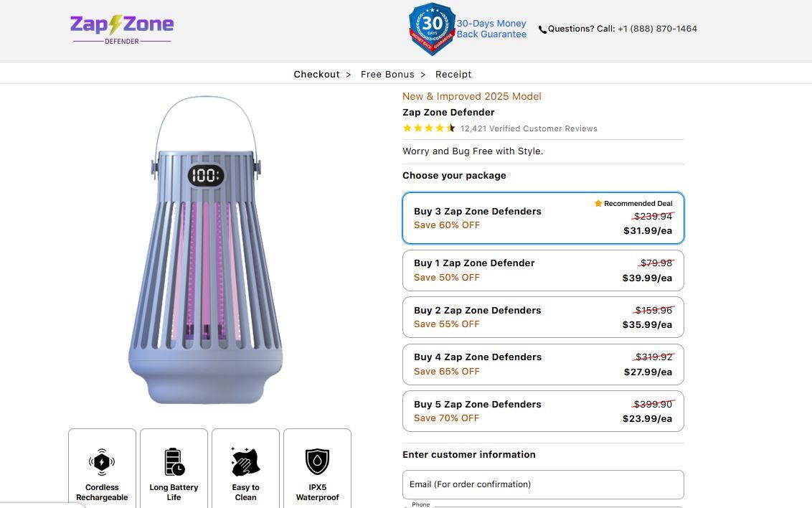Screen dimensions: 812x508
Task: Click the Long Battery Life icon
Action: coord(174,462)
